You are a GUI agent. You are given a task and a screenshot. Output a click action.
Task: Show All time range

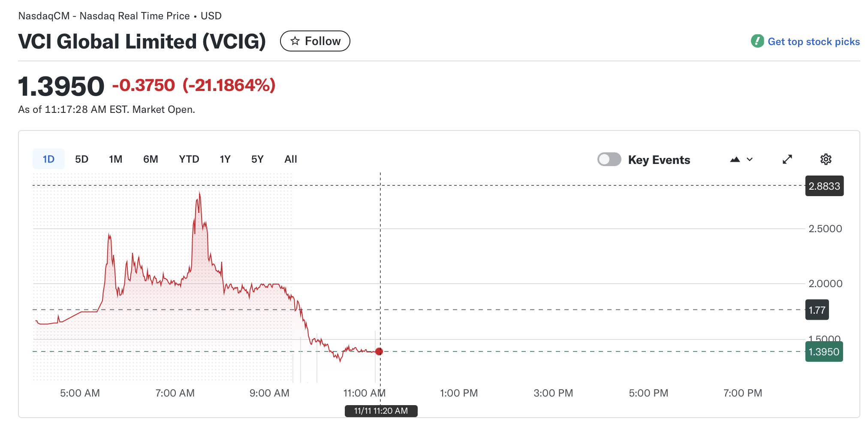tap(291, 159)
